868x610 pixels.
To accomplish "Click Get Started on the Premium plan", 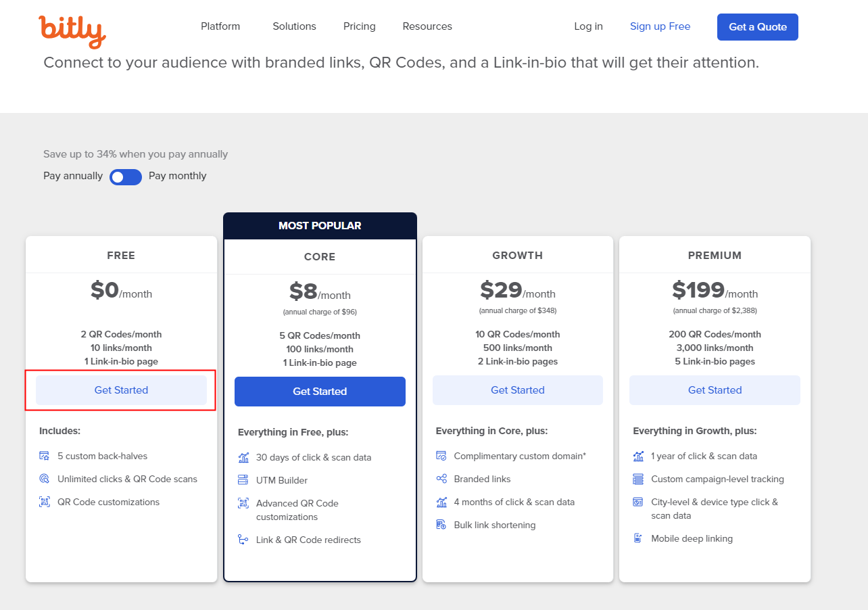I will [x=715, y=390].
